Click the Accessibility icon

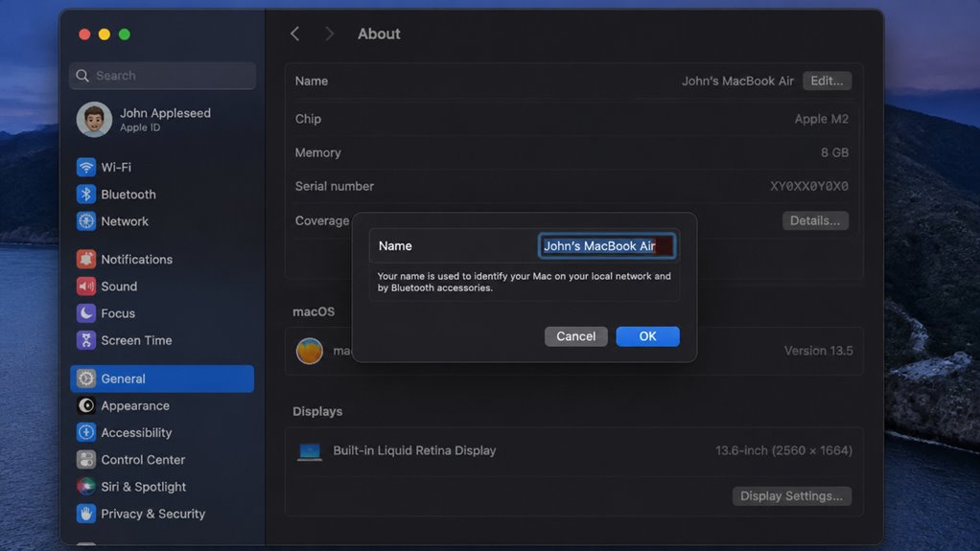[86, 432]
